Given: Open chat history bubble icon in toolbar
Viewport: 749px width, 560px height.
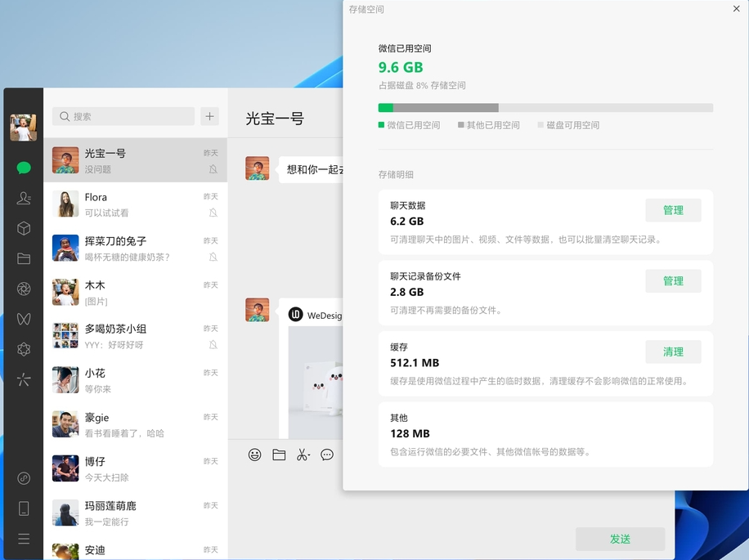Looking at the screenshot, I should click(x=327, y=455).
